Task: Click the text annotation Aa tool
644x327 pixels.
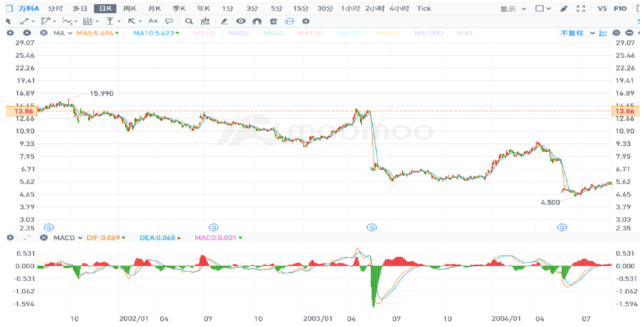Action: [153, 21]
